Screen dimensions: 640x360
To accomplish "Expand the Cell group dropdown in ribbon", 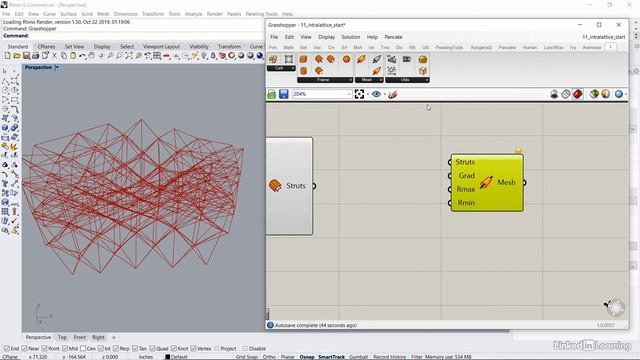I will 293,68.
